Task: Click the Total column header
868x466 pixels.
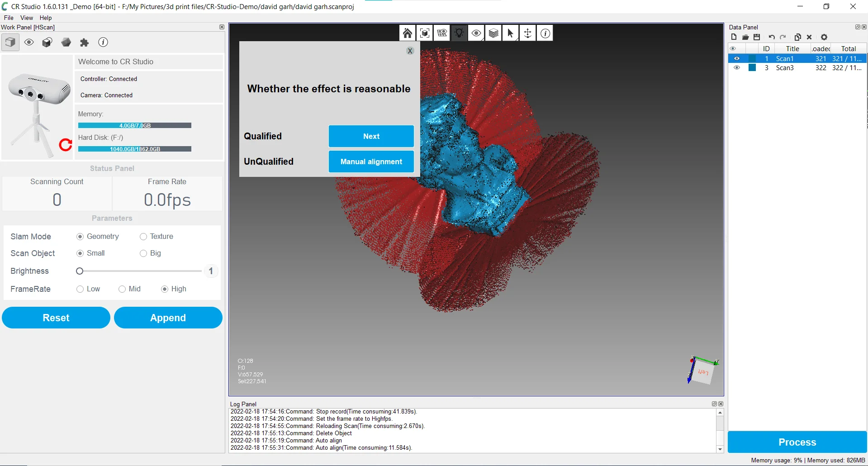Action: pyautogui.click(x=849, y=49)
